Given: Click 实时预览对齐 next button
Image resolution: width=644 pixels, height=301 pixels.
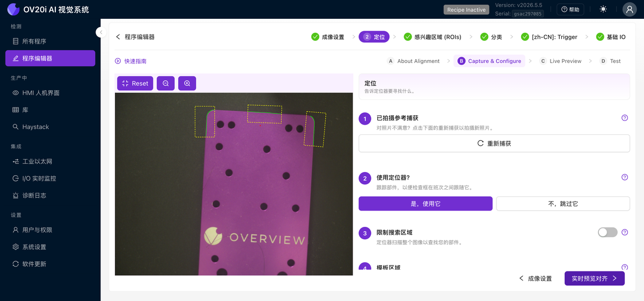Looking at the screenshot, I should (x=595, y=278).
